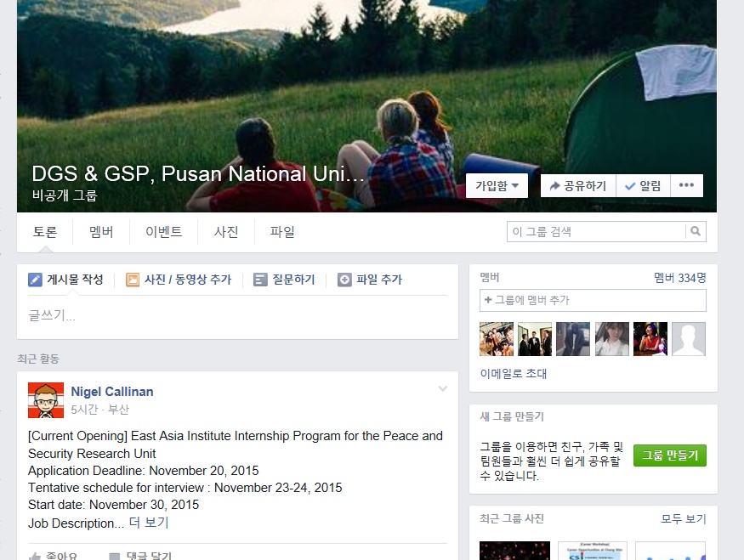
Task: Open the second member thumbnail with suits
Action: coord(535,339)
